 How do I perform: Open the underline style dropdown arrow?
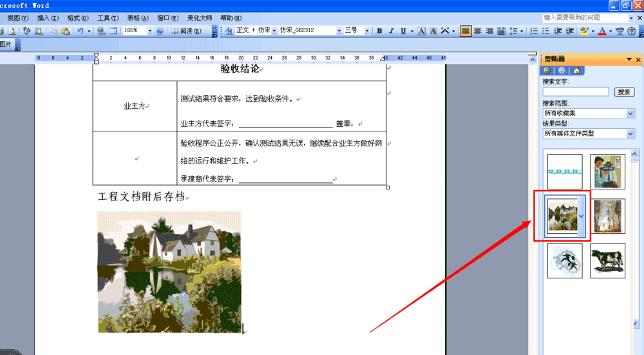(412, 31)
